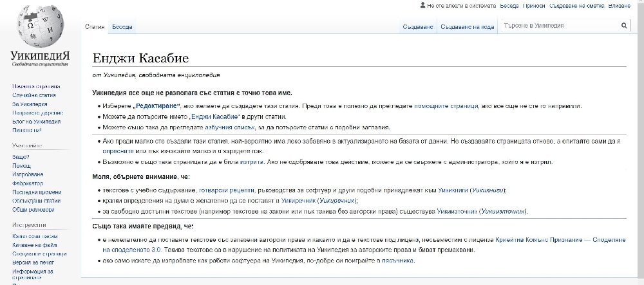Click the Енджи Касабие page heading
Viewport: 644px width, 285px height.
pyautogui.click(x=140, y=59)
